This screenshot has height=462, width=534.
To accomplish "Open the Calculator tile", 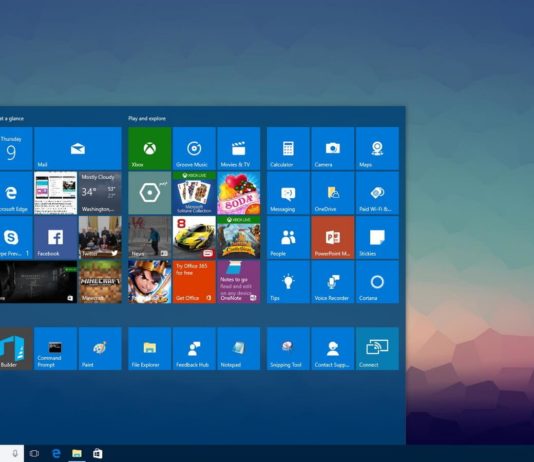I will point(288,148).
